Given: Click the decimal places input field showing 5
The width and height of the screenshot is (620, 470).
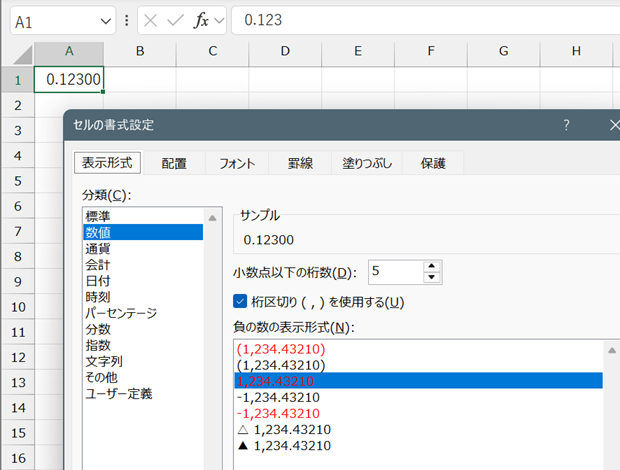Looking at the screenshot, I should pyautogui.click(x=396, y=272).
